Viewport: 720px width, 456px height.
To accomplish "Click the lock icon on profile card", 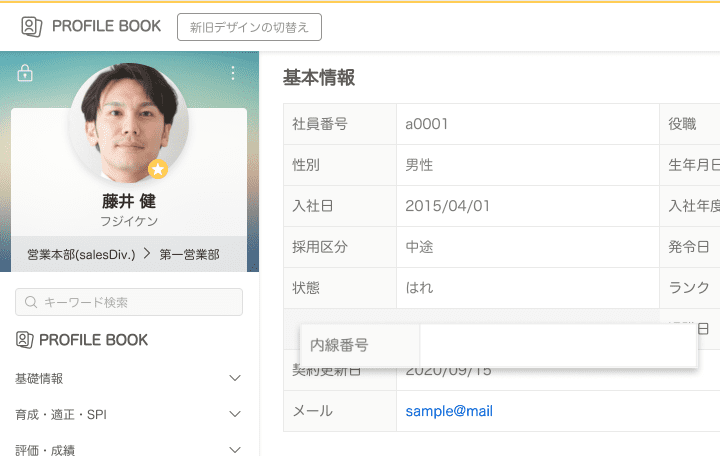I will [25, 73].
